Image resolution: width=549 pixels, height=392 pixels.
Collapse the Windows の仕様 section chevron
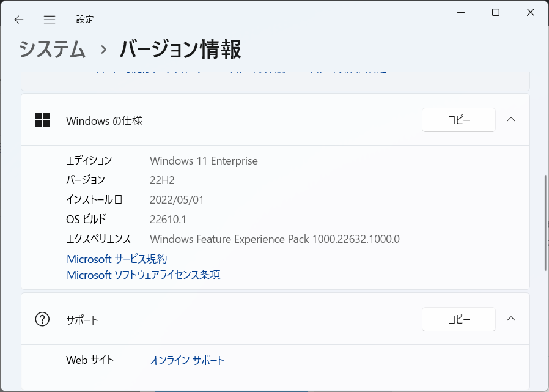coord(511,119)
